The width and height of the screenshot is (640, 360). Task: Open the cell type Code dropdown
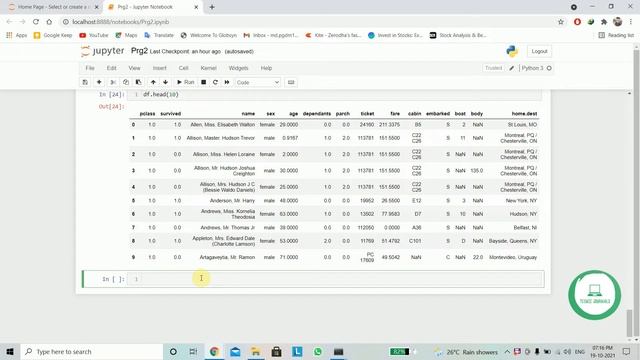click(258, 82)
